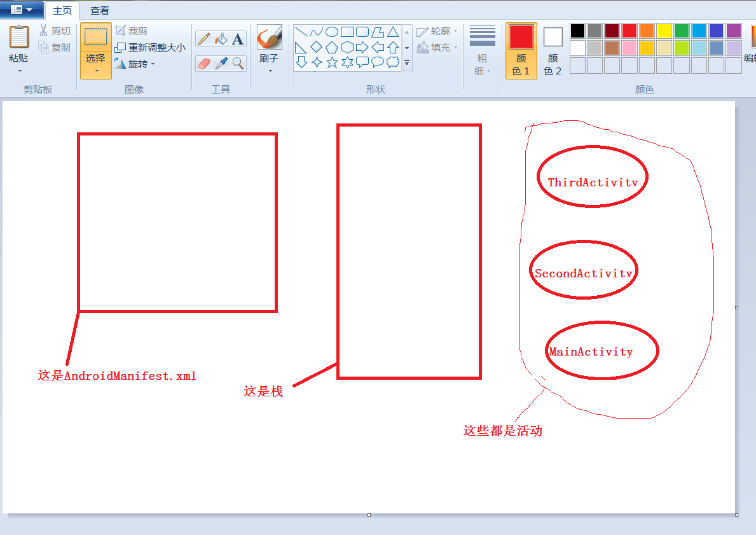Image resolution: width=756 pixels, height=535 pixels.
Task: Select the Fill with color bucket tool
Action: pyautogui.click(x=221, y=39)
